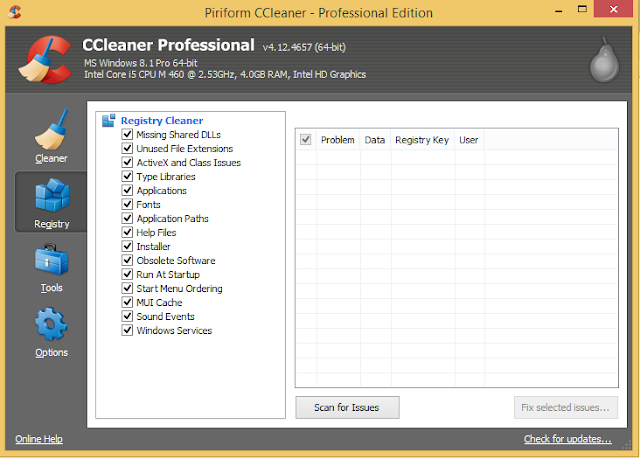Screen dimensions: 640x459
Task: Toggle Sound Events checkbox
Action: (x=127, y=316)
